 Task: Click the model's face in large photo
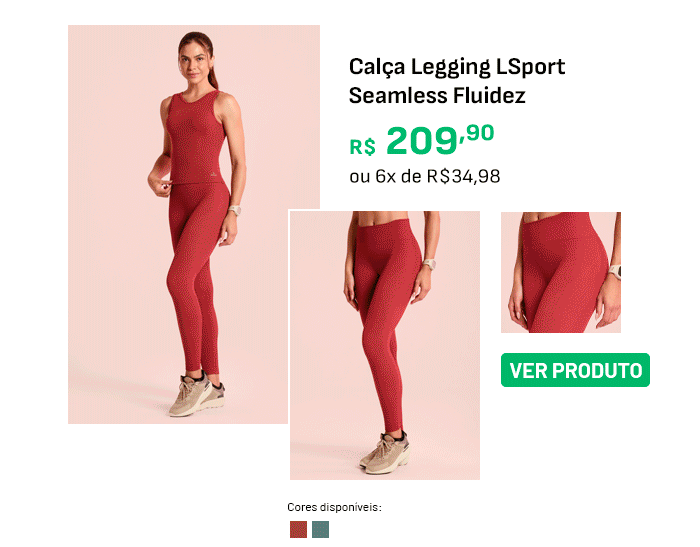pyautogui.click(x=195, y=65)
